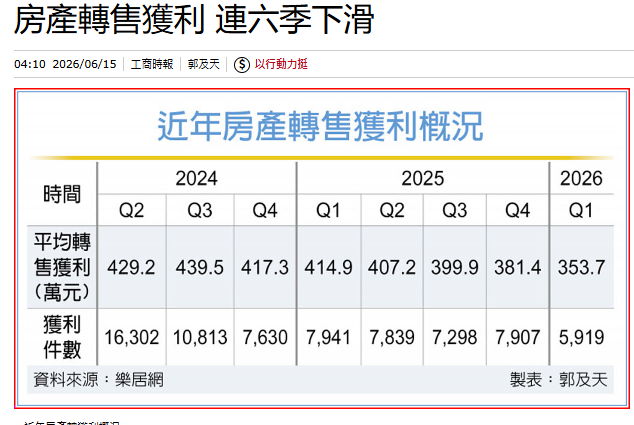This screenshot has width=634, height=425.
Task: Click the Q1 header under 2025
Action: [x=328, y=210]
